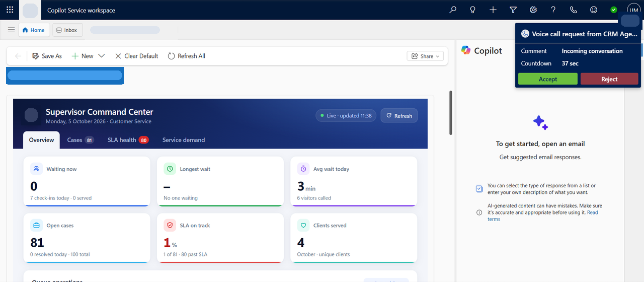Accept the voice call request
This screenshot has height=282, width=644.
click(x=548, y=79)
